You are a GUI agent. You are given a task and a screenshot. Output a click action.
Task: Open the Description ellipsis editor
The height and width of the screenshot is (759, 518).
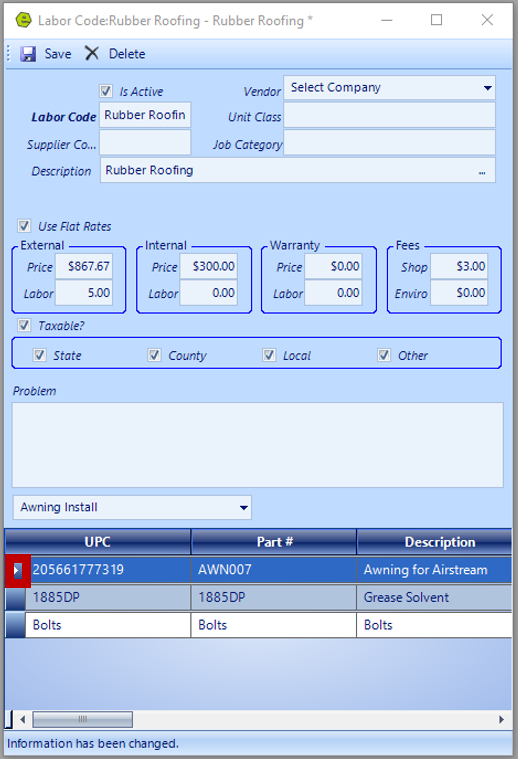[482, 171]
